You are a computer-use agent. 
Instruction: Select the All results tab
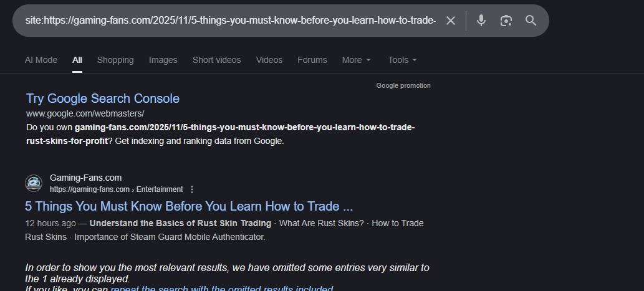coord(77,60)
